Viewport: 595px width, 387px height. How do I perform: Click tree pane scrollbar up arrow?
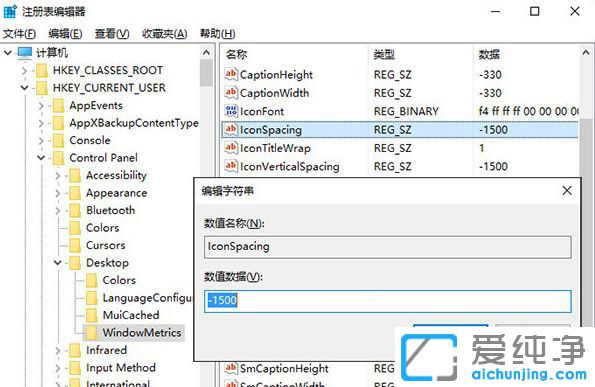point(206,52)
